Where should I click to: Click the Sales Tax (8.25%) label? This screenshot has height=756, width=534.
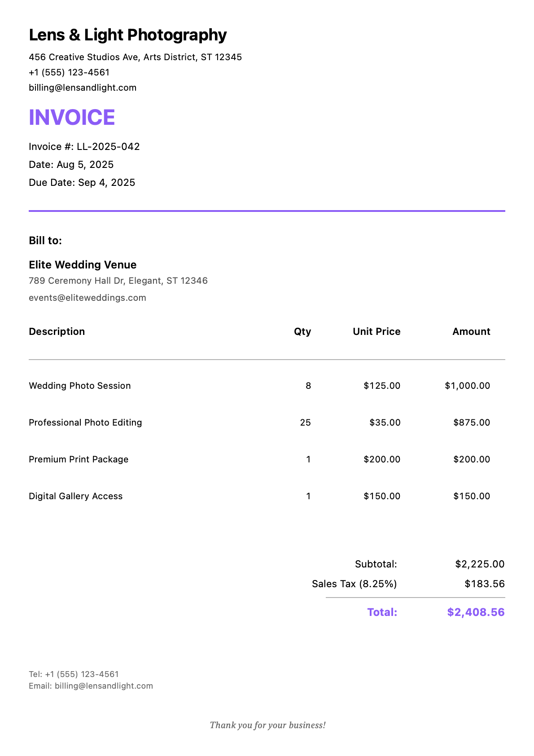[x=355, y=584]
